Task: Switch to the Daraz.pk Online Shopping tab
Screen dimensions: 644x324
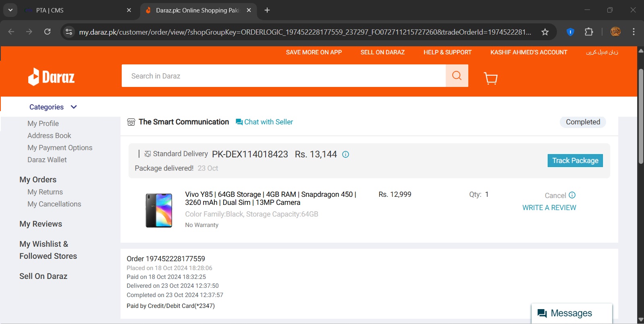Action: (198, 10)
